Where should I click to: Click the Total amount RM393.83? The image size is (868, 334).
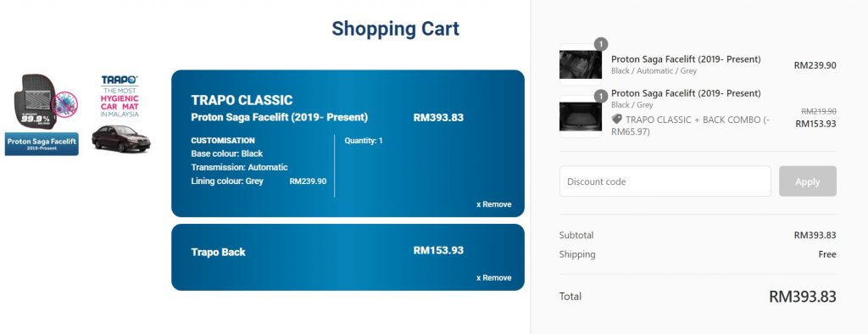click(803, 297)
